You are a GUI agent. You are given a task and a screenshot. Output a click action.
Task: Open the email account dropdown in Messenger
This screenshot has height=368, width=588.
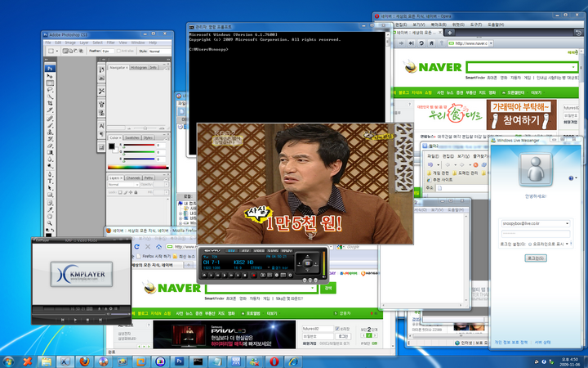click(x=567, y=223)
